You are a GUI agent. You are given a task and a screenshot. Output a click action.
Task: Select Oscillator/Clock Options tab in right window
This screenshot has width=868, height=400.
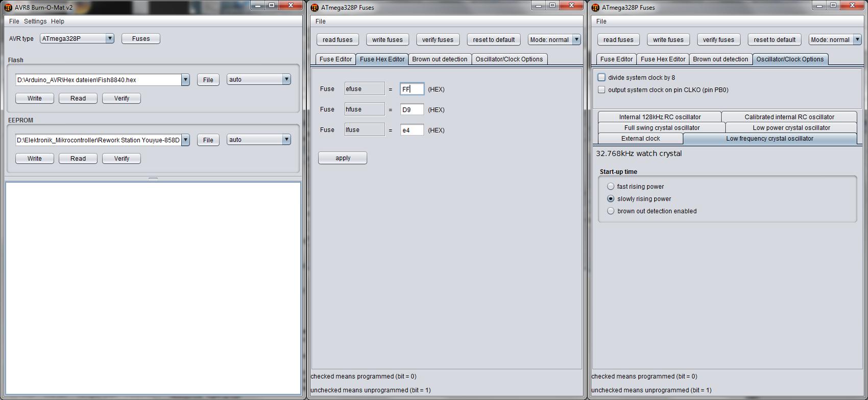[x=790, y=59]
